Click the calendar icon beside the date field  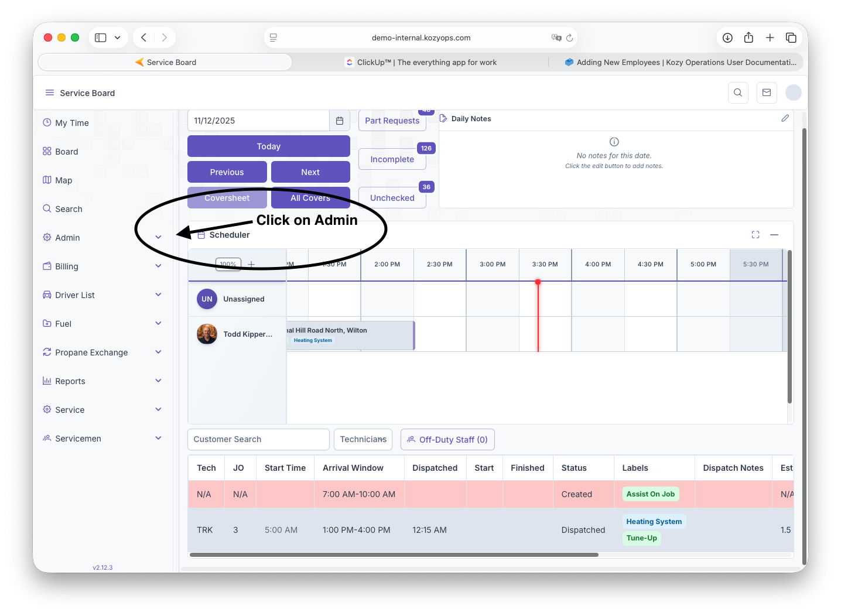coord(340,121)
